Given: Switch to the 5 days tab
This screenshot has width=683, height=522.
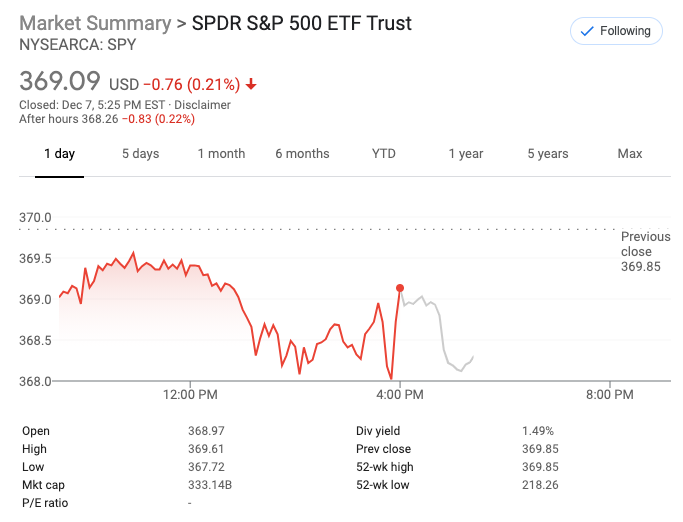Looking at the screenshot, I should (140, 154).
